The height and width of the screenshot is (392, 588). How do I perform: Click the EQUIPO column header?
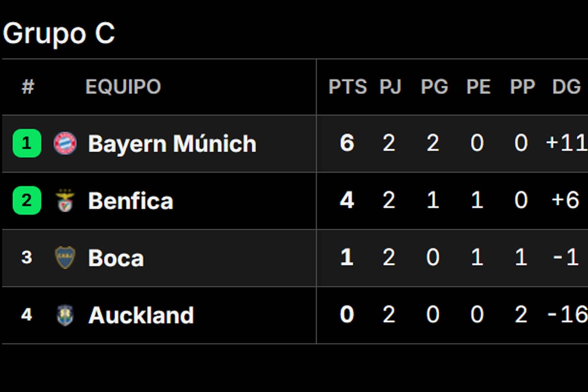tap(123, 87)
